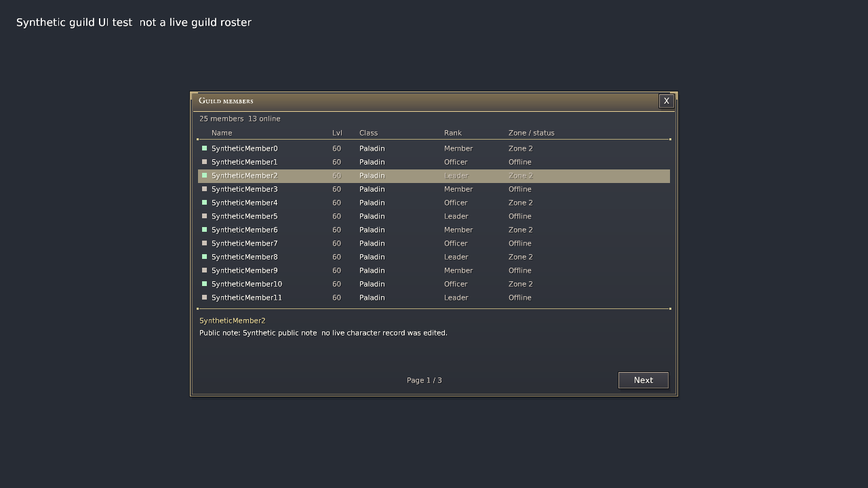Select the SyntheticMember4 name
Image resolution: width=868 pixels, height=488 pixels.
[245, 203]
